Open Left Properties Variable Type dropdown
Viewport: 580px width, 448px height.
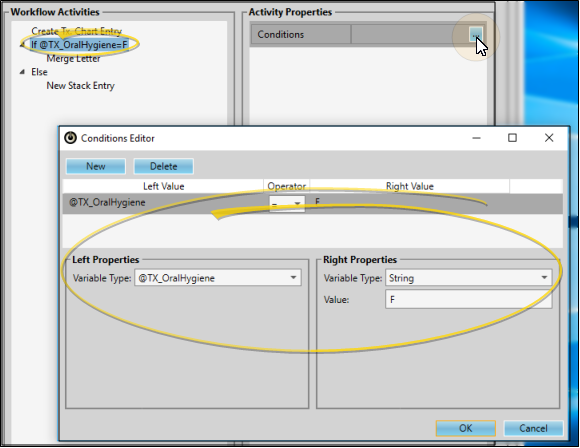point(218,278)
